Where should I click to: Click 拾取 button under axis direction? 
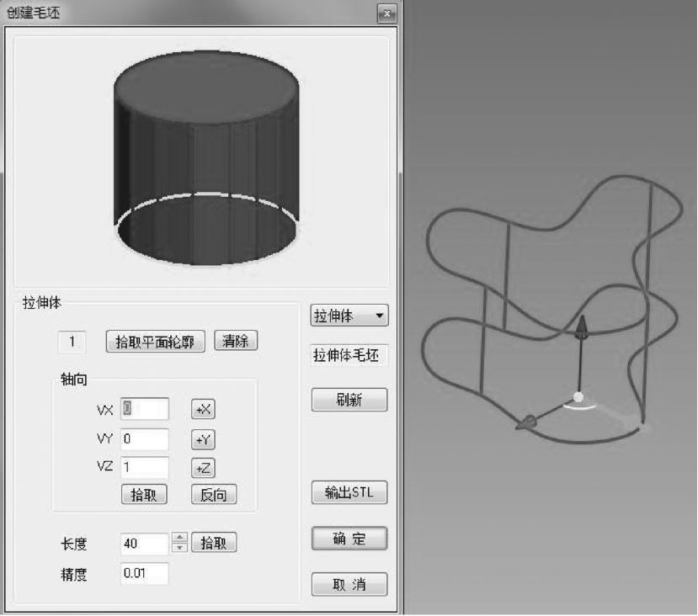click(x=144, y=494)
